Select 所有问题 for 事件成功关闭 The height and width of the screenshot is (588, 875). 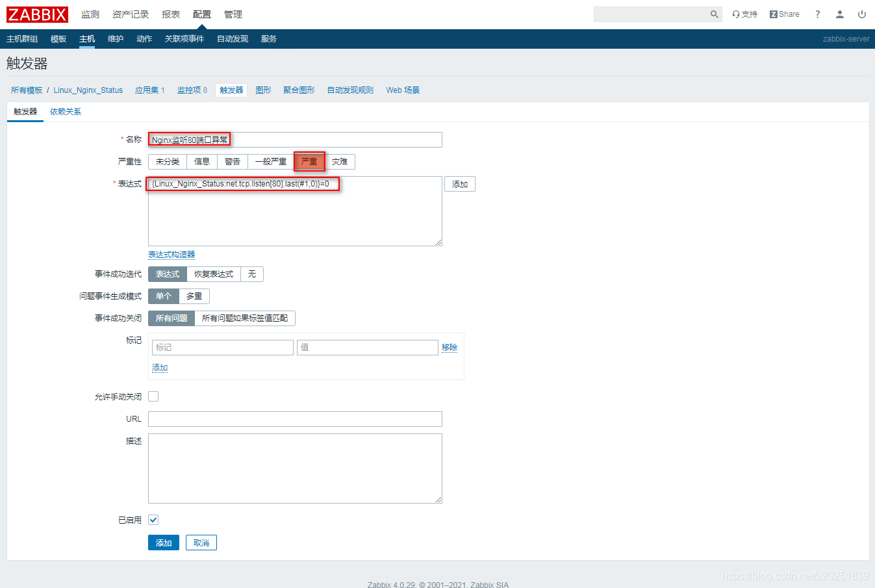click(x=171, y=318)
